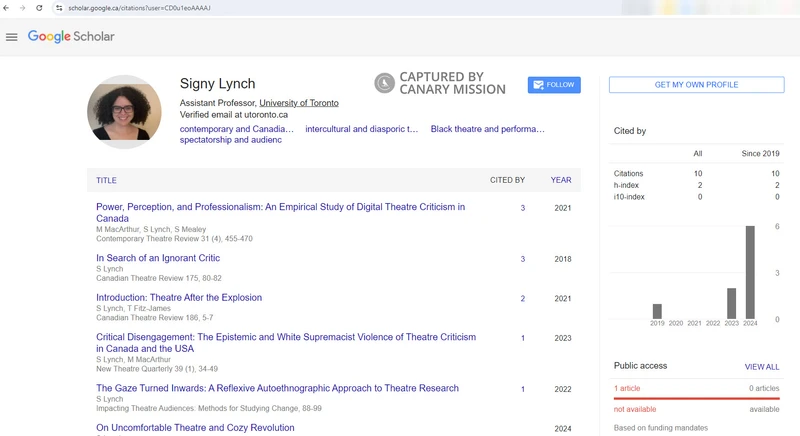Open 'In Search of an Ignorant Critic' article
The width and height of the screenshot is (800, 436).
[x=158, y=258]
